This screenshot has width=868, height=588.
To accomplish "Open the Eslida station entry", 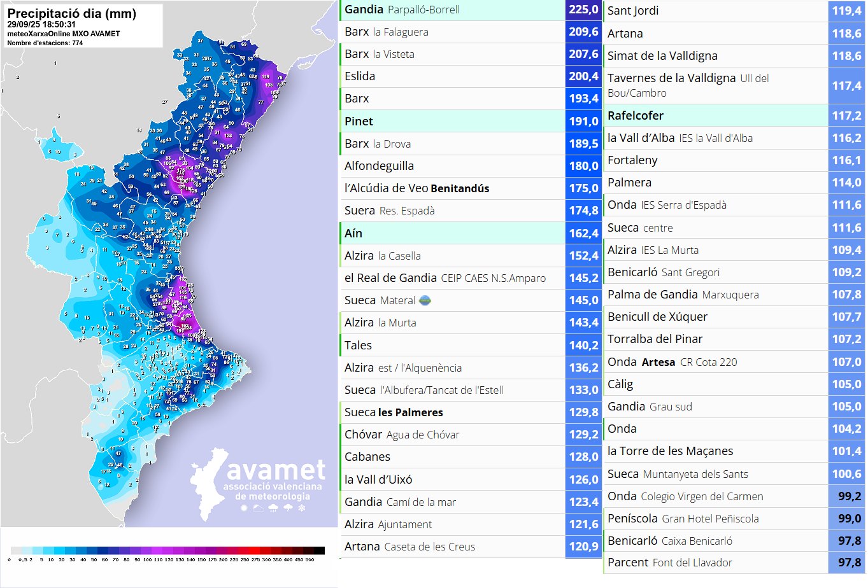I will [x=470, y=76].
